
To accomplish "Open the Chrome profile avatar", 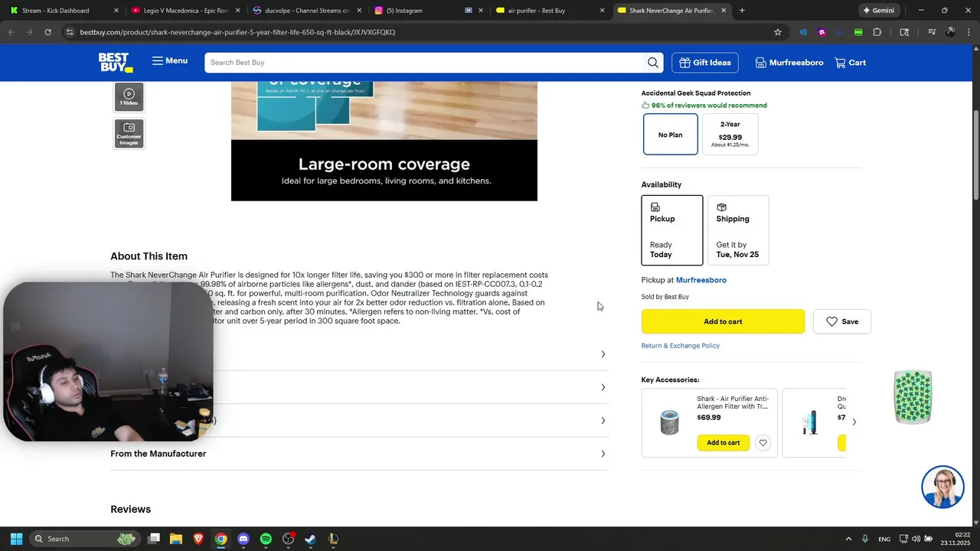I will pos(950,32).
